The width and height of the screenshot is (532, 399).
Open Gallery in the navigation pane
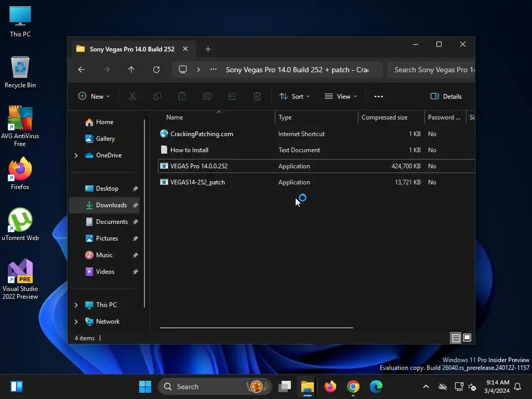[x=105, y=138]
